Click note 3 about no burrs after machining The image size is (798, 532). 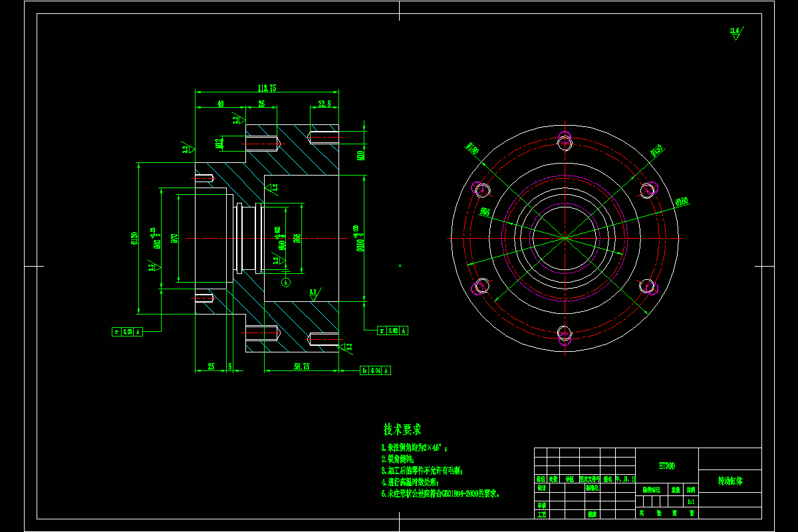422,471
